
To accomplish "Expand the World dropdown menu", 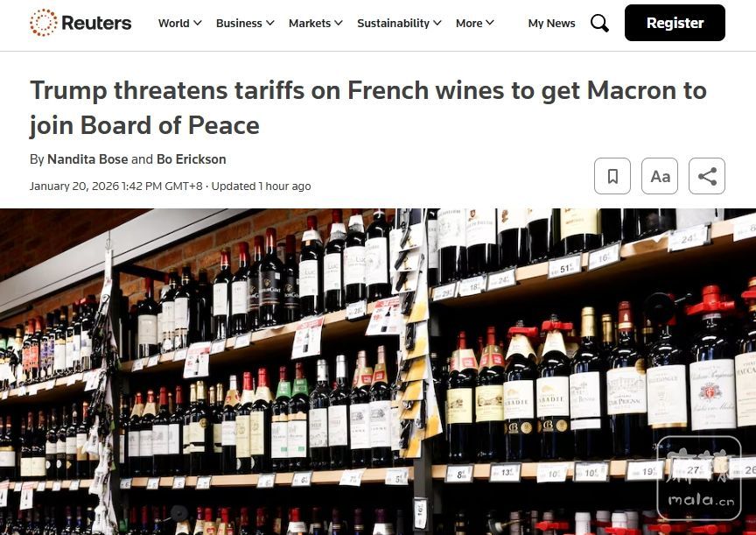I will 180,23.
